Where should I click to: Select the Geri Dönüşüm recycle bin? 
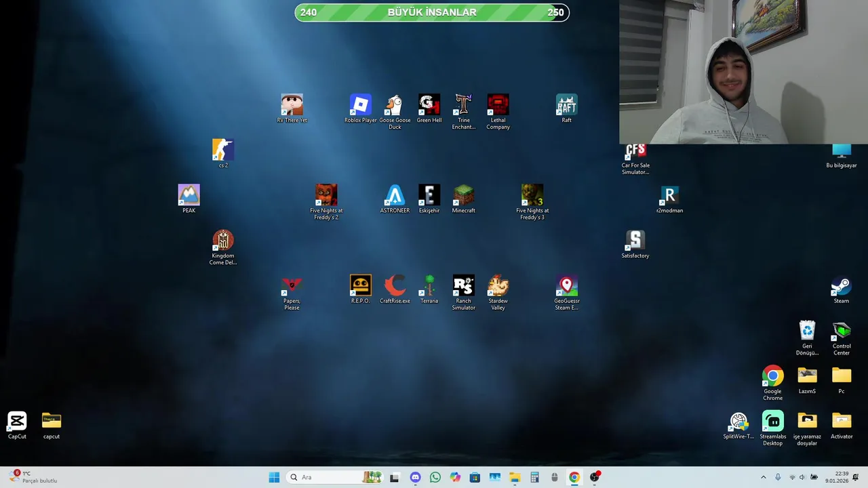(x=807, y=338)
